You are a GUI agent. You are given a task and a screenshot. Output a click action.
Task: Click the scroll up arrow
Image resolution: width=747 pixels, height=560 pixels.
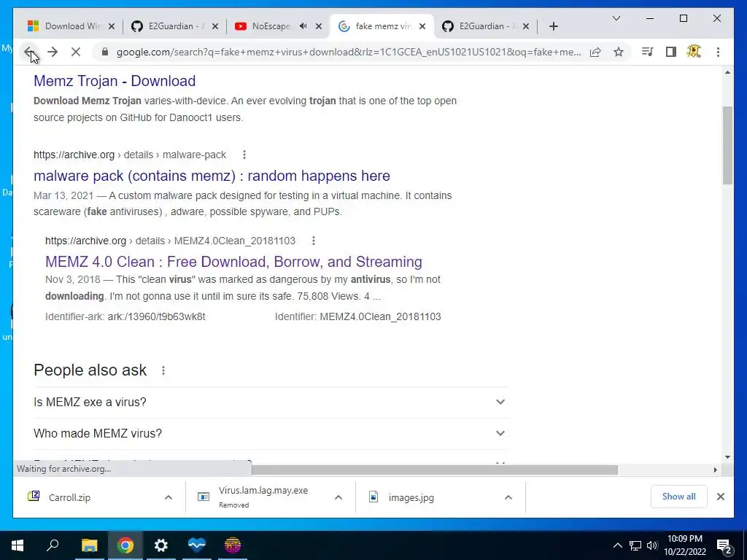click(x=727, y=72)
